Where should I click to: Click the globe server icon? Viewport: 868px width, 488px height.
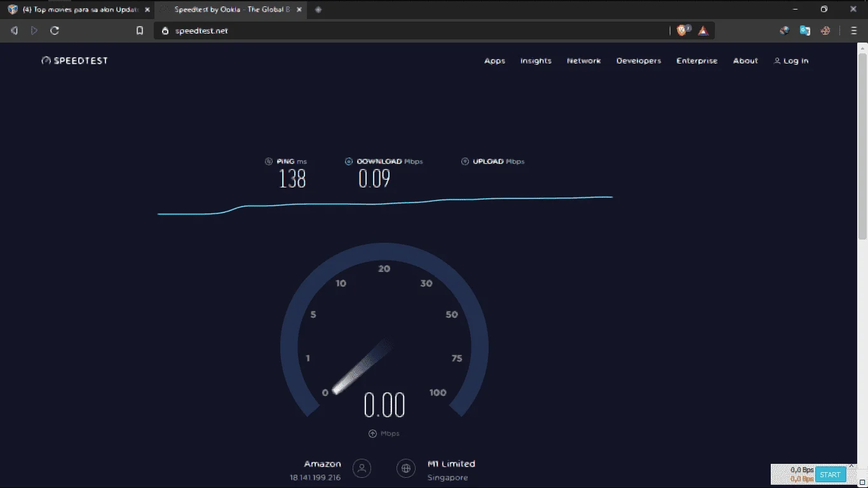pyautogui.click(x=406, y=469)
